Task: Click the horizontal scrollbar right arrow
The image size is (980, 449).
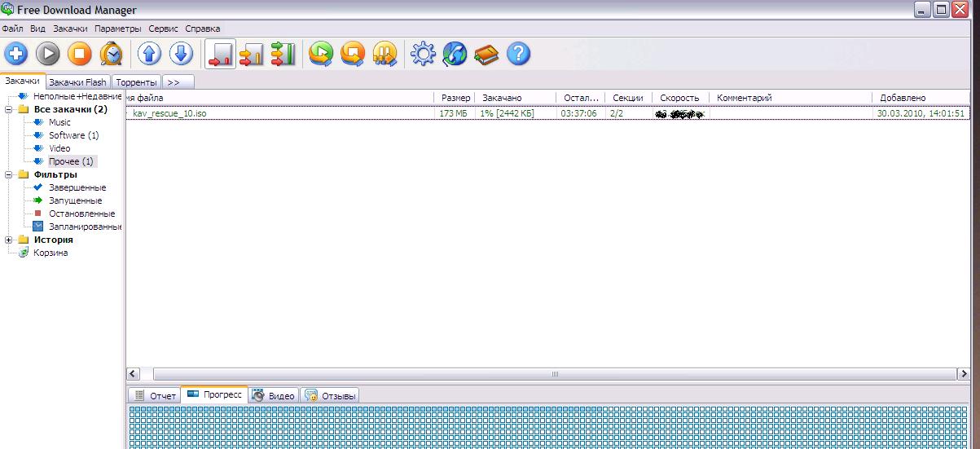Action: [963, 374]
